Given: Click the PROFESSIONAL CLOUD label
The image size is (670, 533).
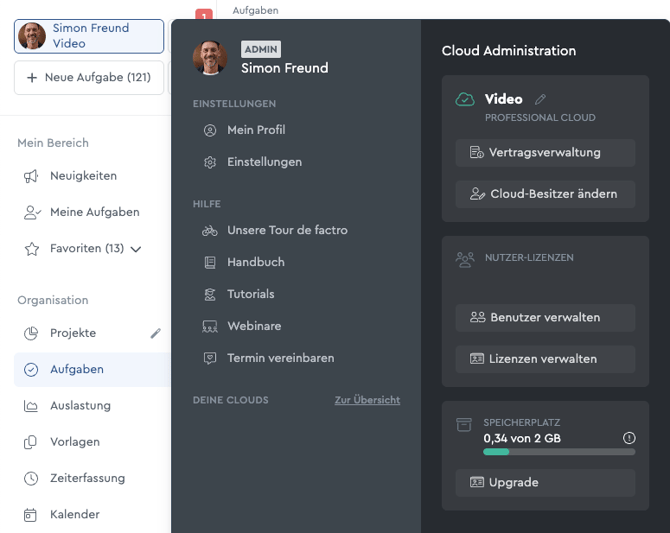Looking at the screenshot, I should 540,118.
